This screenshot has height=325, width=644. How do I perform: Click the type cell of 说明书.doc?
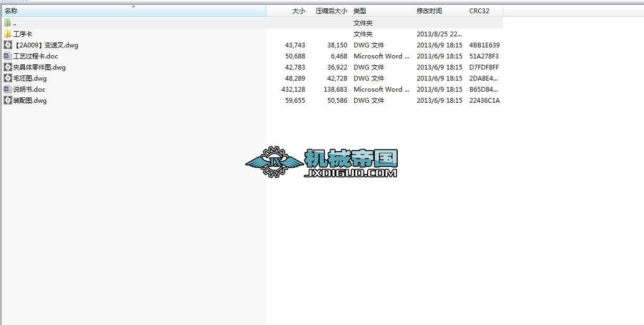tap(381, 90)
